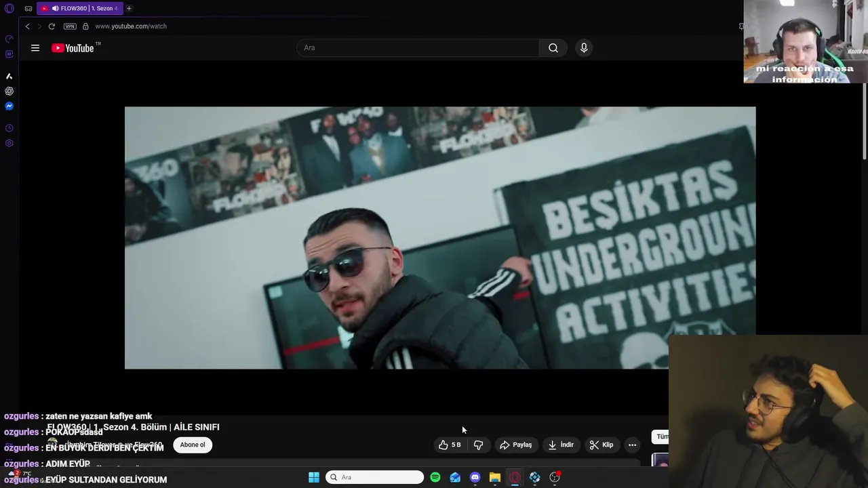The image size is (868, 488).
Task: Create a clip with Klip button
Action: [601, 445]
